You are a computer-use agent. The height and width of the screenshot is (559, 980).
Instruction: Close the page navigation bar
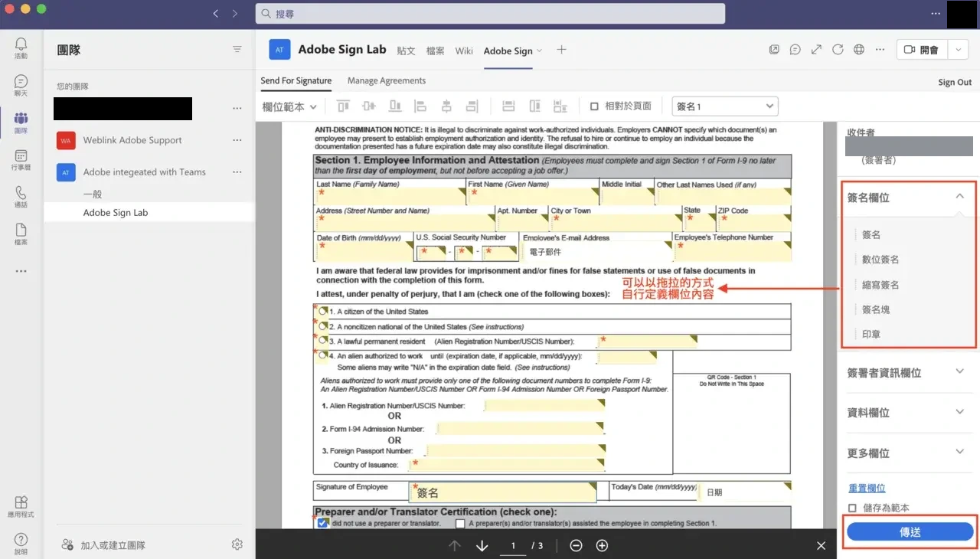point(821,546)
